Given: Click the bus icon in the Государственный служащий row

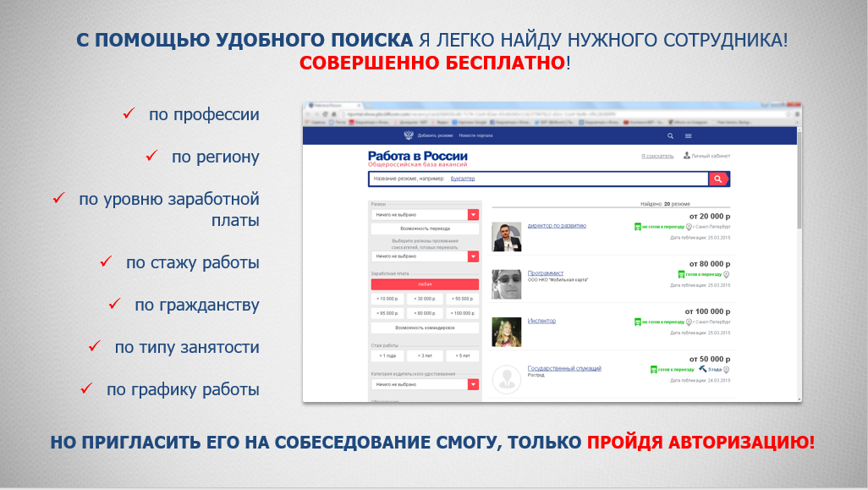Looking at the screenshot, I should point(654,369).
